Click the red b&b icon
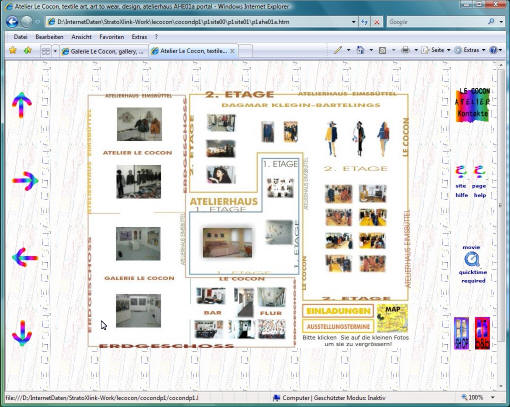 (x=482, y=333)
